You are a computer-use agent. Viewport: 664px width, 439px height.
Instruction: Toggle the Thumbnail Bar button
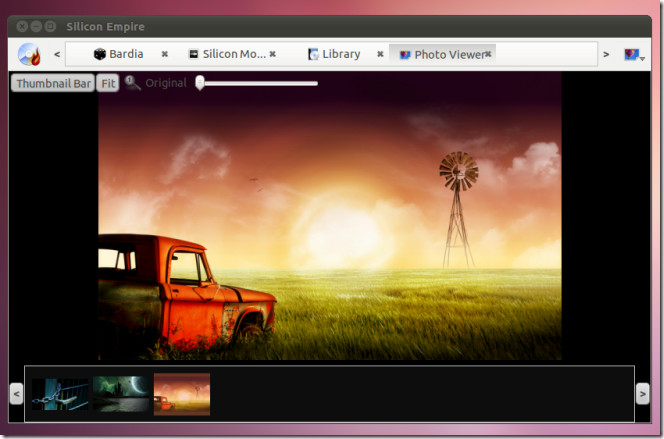pos(53,83)
